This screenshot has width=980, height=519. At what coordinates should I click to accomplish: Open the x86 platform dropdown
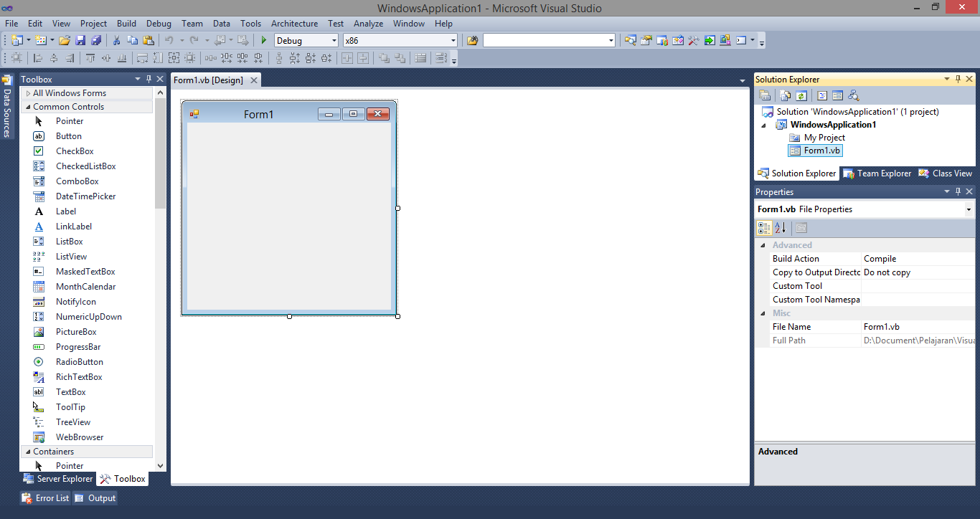coord(453,40)
